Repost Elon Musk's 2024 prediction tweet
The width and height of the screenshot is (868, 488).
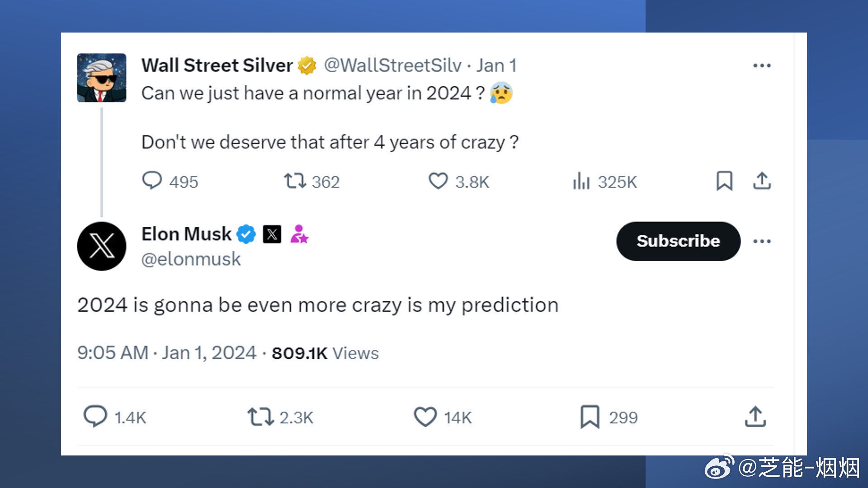pos(260,417)
